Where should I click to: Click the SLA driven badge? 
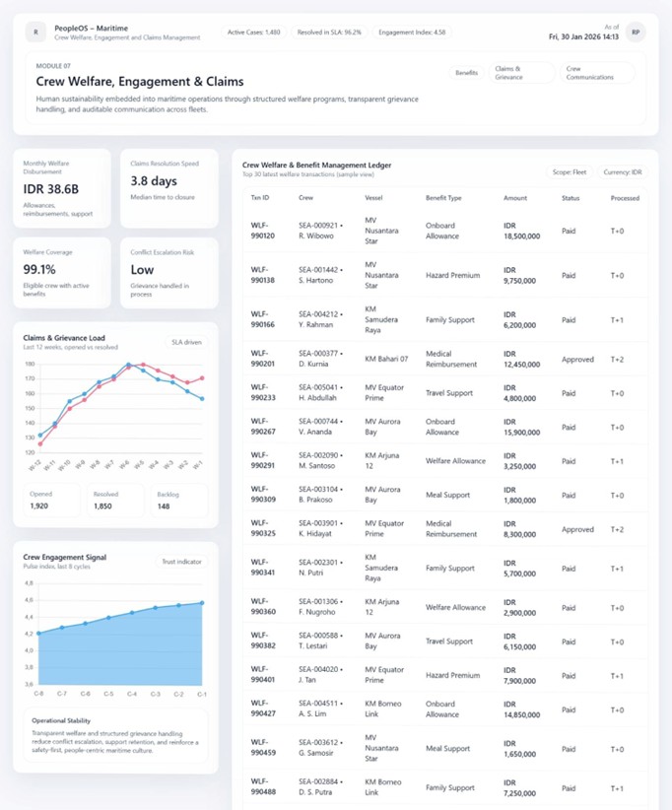[186, 342]
